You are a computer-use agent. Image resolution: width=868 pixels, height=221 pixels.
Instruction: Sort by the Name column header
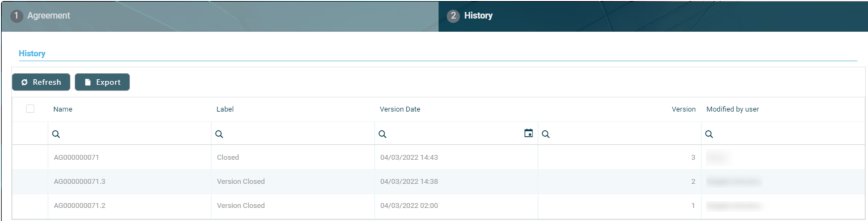(x=63, y=109)
